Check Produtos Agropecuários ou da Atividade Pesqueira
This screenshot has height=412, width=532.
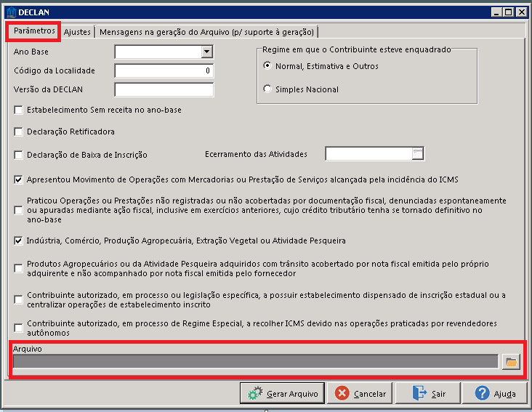[x=18, y=269]
